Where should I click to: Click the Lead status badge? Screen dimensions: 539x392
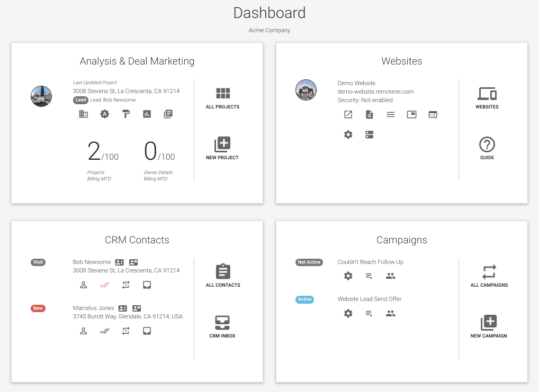click(x=80, y=100)
